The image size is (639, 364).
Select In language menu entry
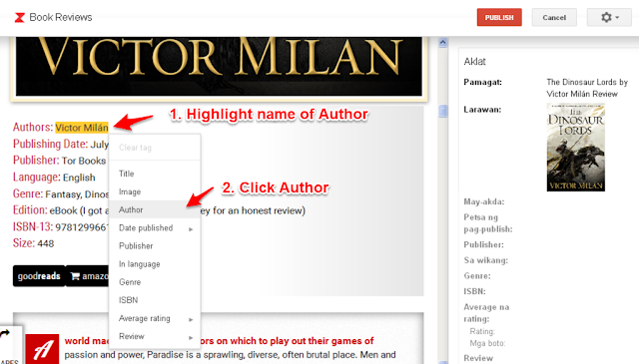click(155, 264)
